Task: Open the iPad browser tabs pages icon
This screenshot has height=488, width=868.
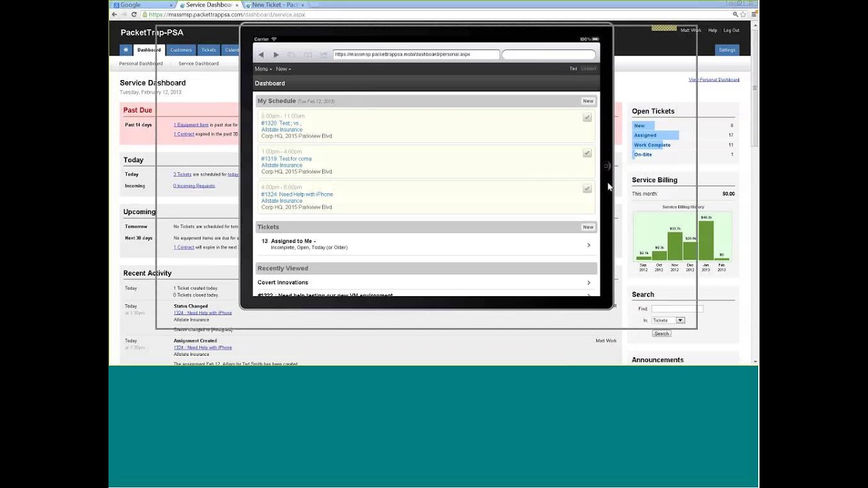Action: click(292, 55)
